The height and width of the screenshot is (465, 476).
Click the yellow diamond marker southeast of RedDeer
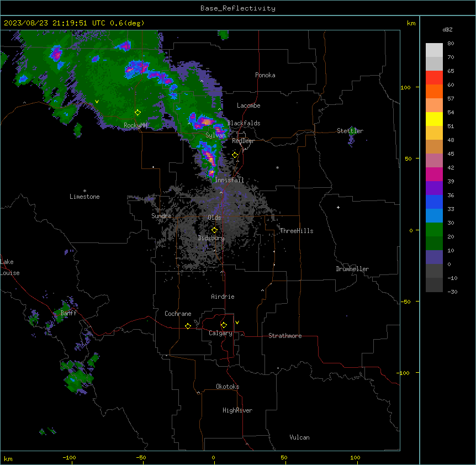tap(235, 155)
